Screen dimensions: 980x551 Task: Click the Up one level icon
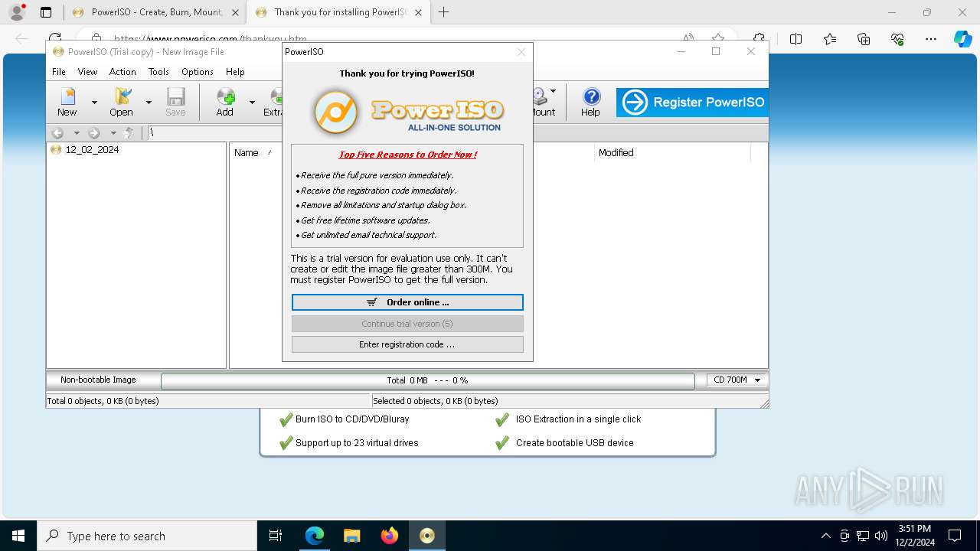129,133
